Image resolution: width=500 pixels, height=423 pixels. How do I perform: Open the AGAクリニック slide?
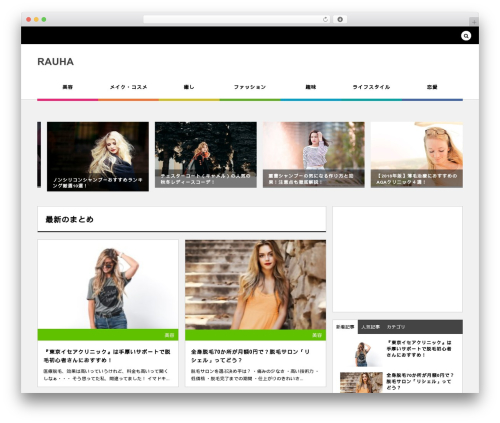(417, 155)
